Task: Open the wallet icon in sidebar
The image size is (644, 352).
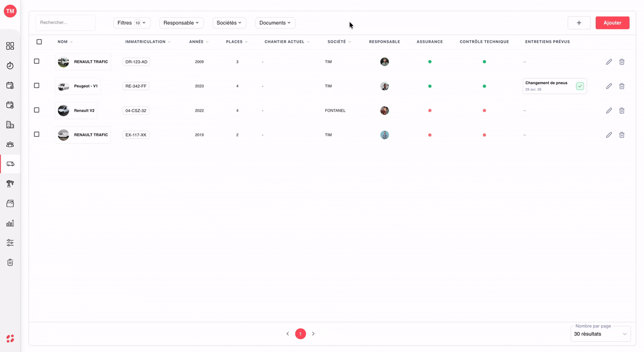Action: [x=10, y=203]
